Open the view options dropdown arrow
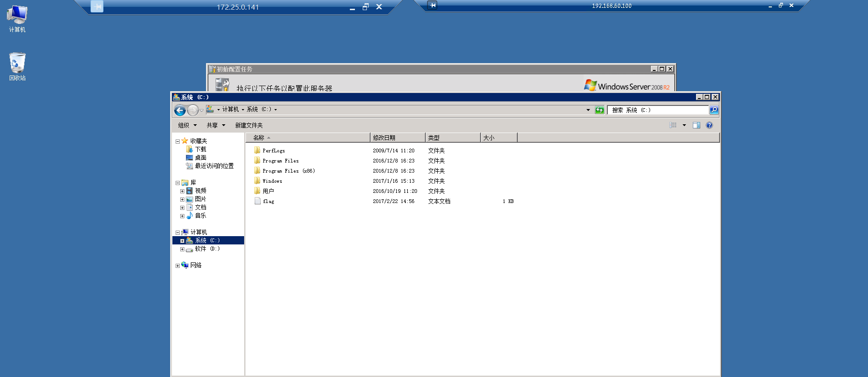This screenshot has width=868, height=377. [684, 125]
